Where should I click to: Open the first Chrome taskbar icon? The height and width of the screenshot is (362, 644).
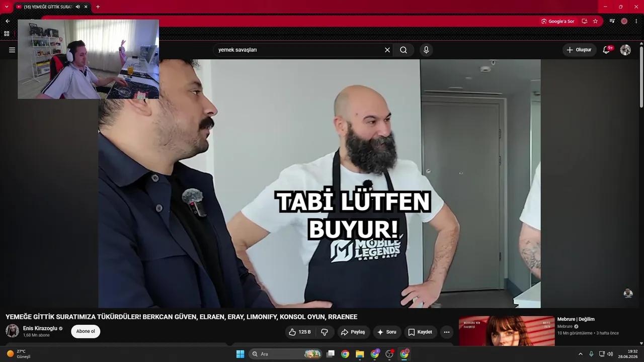[345, 354]
